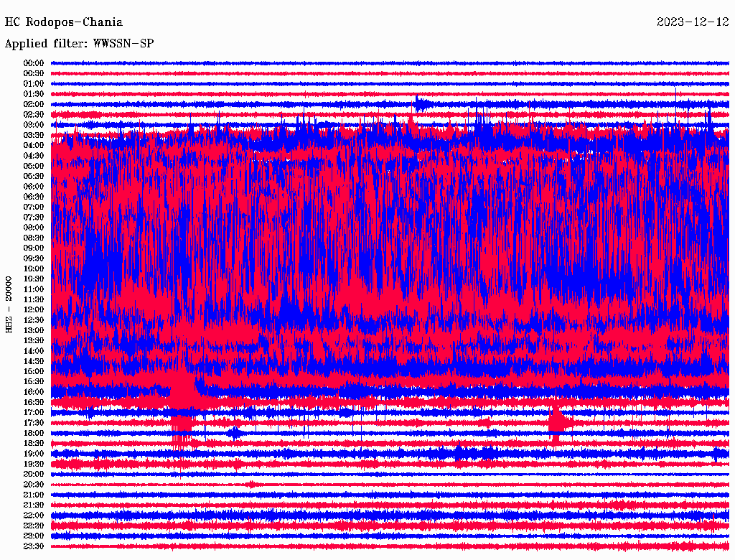Viewport: 735px width, 560px height.
Task: Select the 09:30 time label
Action: (34, 258)
